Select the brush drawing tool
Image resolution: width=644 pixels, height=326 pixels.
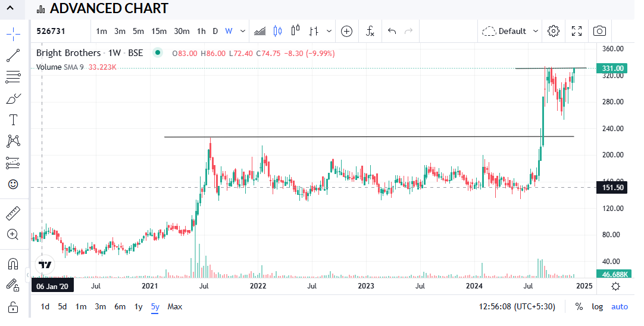(13, 99)
